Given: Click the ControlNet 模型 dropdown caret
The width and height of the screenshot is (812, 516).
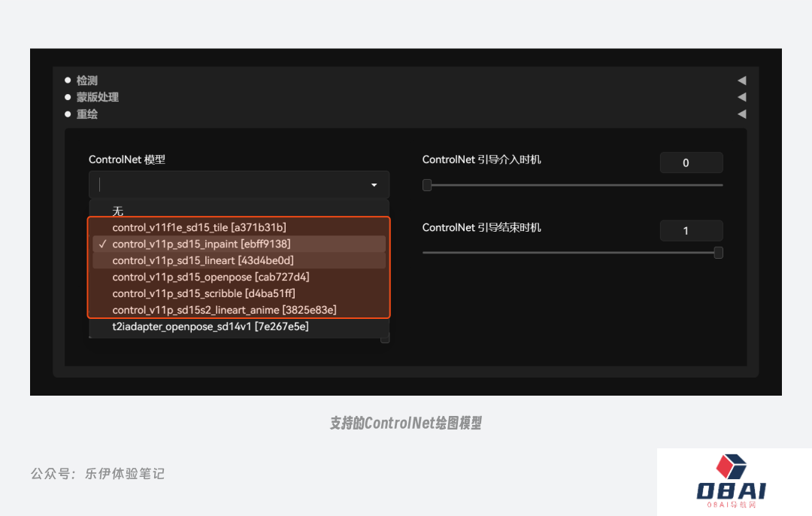Looking at the screenshot, I should point(374,185).
